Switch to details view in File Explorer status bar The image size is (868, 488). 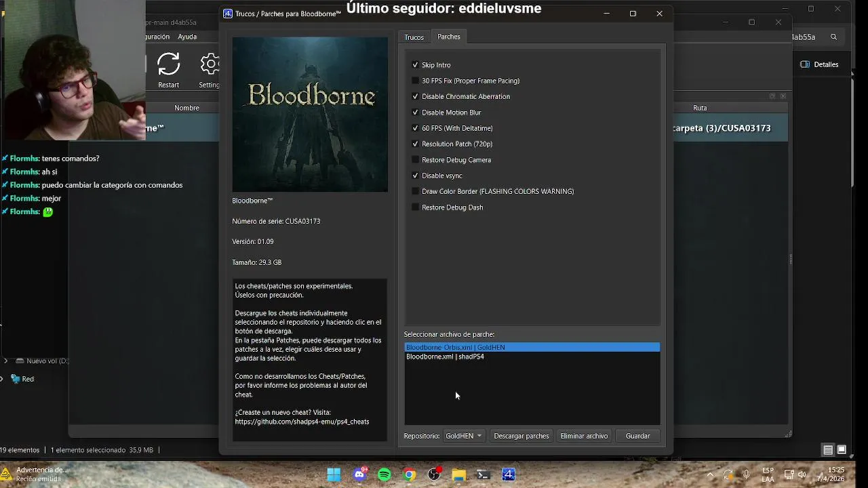pyautogui.click(x=828, y=450)
